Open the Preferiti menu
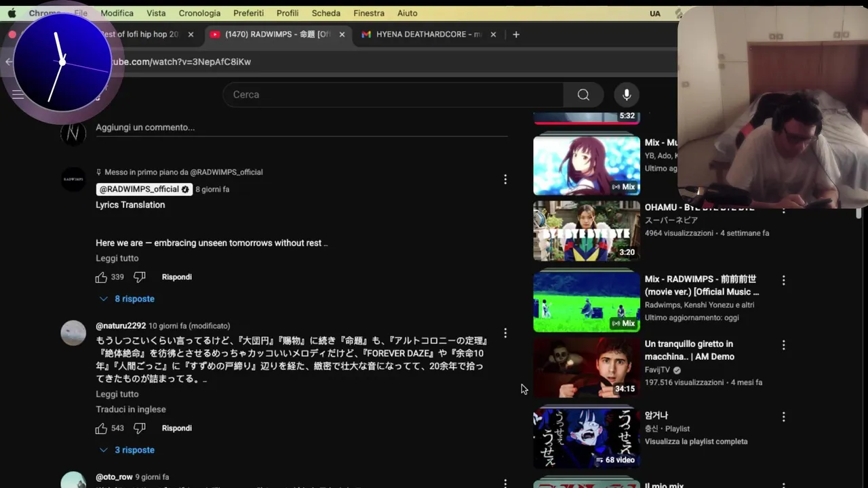Image resolution: width=868 pixels, height=488 pixels. [x=248, y=13]
